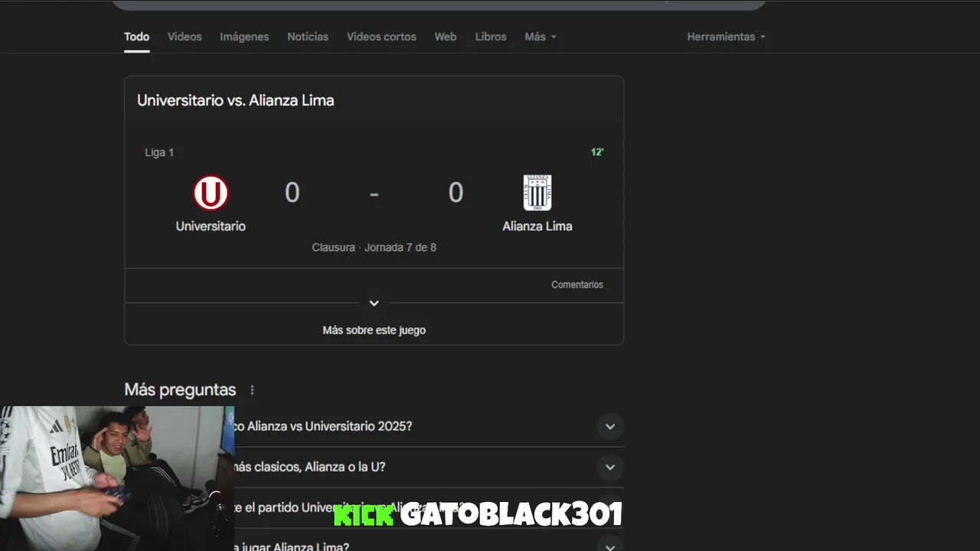
Task: Click the 12' live minute indicator
Action: pyautogui.click(x=597, y=152)
